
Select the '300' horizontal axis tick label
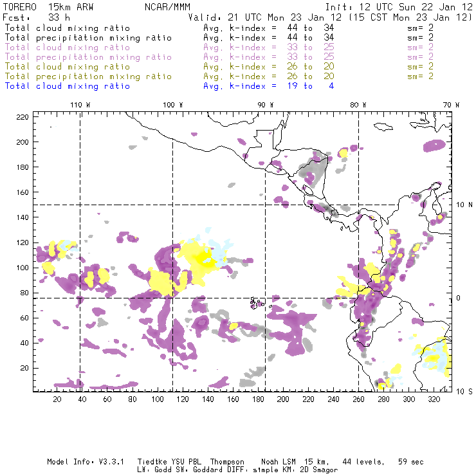click(409, 399)
